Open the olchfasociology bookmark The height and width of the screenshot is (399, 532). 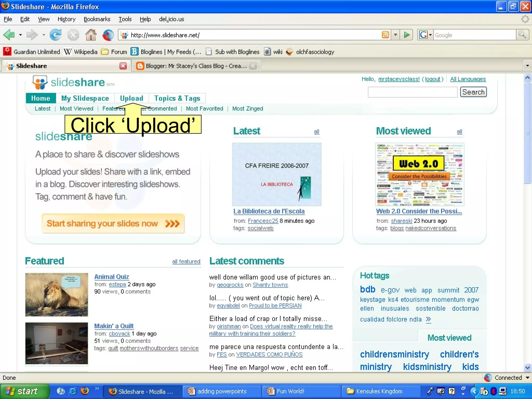pos(310,52)
